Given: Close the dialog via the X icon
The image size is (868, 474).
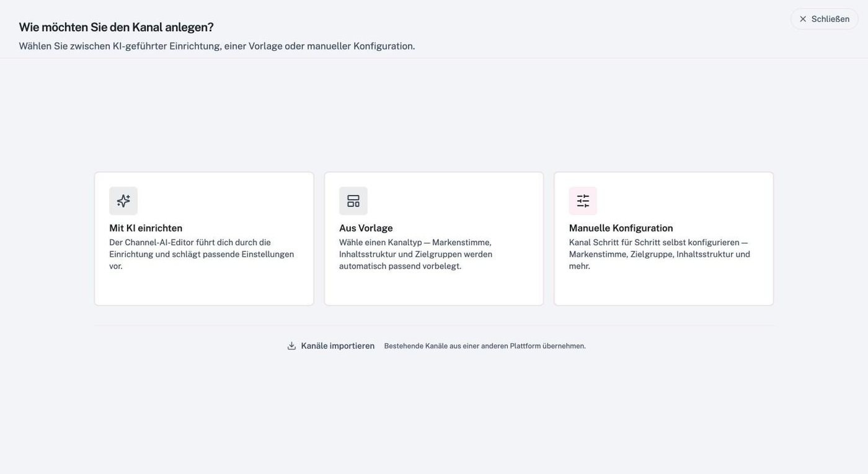Looking at the screenshot, I should click(803, 19).
